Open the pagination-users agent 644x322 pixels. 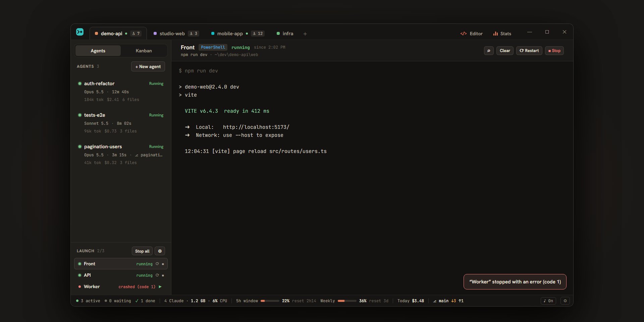(121, 154)
